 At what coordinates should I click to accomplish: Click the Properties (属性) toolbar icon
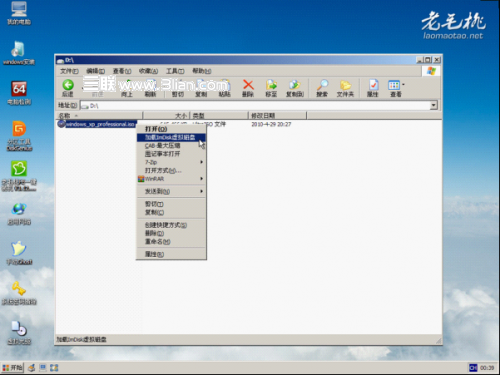[x=373, y=88]
